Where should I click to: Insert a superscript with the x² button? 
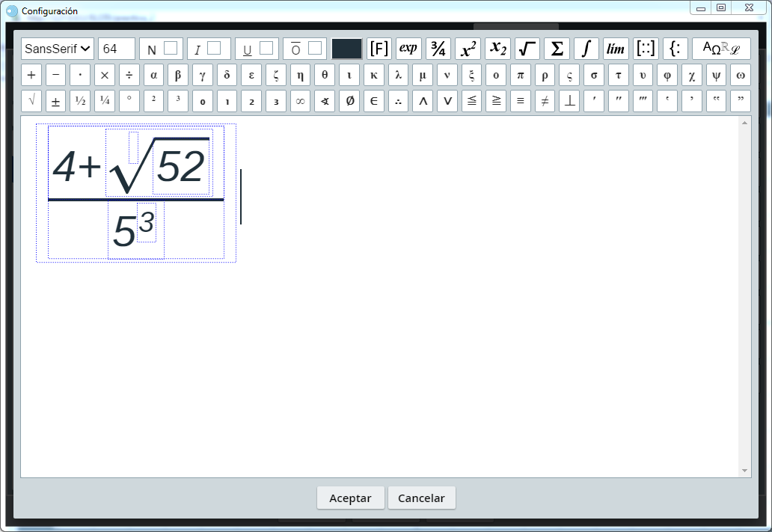coord(468,49)
